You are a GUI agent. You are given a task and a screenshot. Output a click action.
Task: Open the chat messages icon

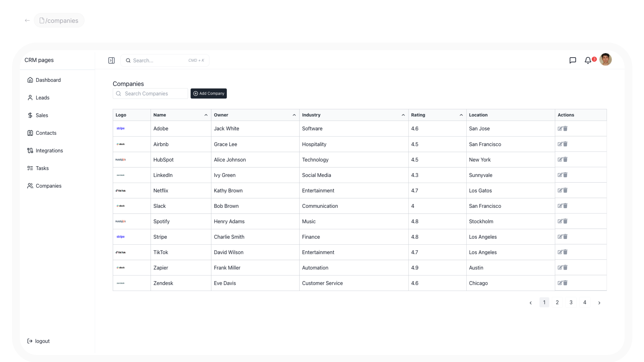click(x=573, y=60)
